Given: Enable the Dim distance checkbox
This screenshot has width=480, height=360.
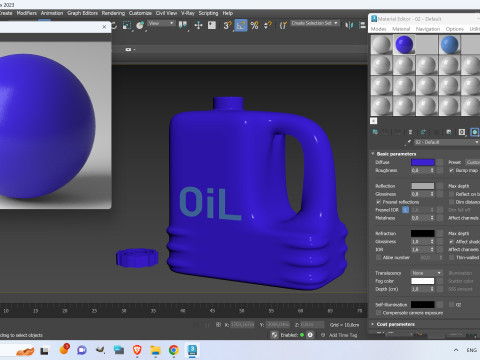Looking at the screenshot, I should pyautogui.click(x=451, y=202).
